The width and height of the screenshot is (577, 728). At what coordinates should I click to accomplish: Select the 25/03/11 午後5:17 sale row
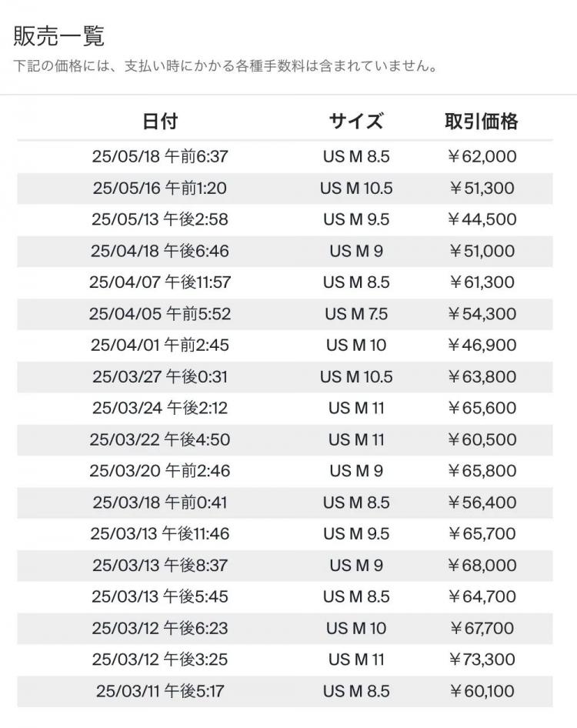pyautogui.click(x=285, y=691)
